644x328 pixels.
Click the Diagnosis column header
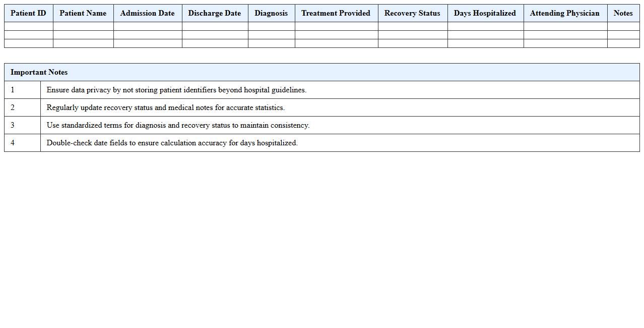(271, 13)
